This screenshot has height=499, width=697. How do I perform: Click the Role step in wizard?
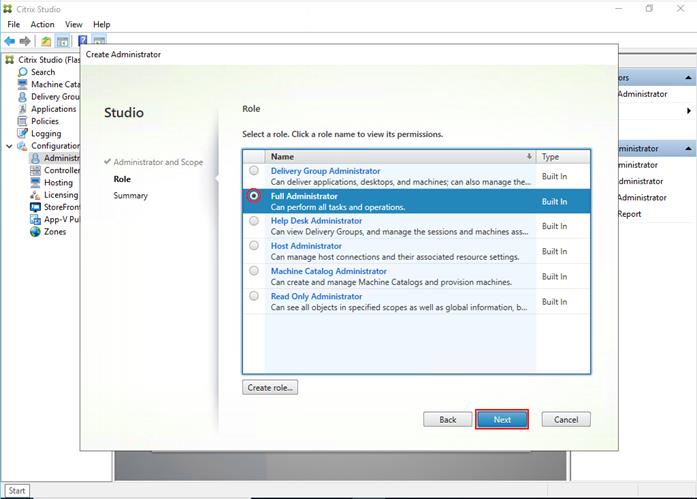pyautogui.click(x=122, y=179)
